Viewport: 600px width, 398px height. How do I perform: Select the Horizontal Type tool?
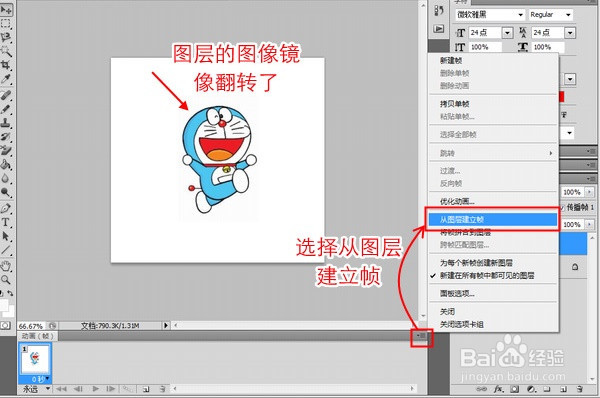6,222
